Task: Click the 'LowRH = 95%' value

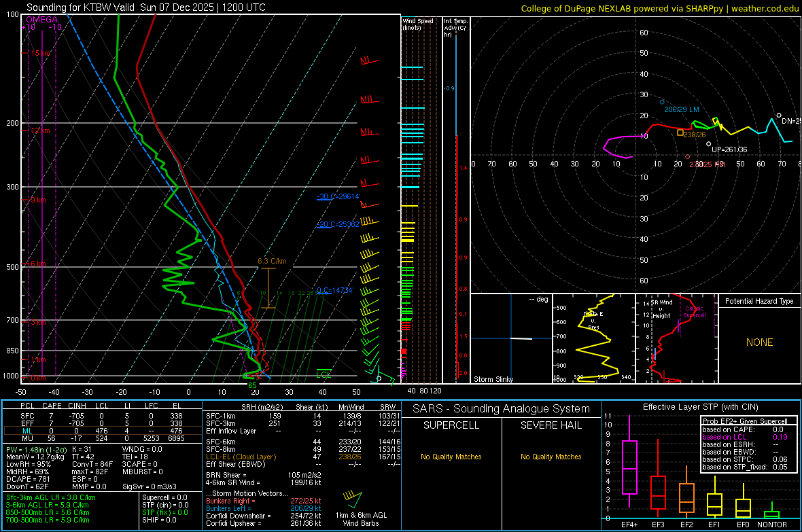Action: coord(28,464)
